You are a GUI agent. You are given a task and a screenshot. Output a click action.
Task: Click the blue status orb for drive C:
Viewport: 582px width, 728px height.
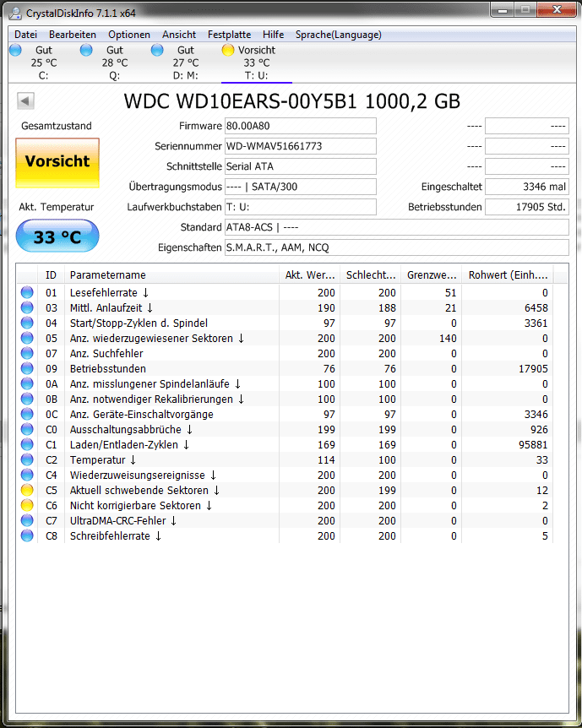point(15,50)
